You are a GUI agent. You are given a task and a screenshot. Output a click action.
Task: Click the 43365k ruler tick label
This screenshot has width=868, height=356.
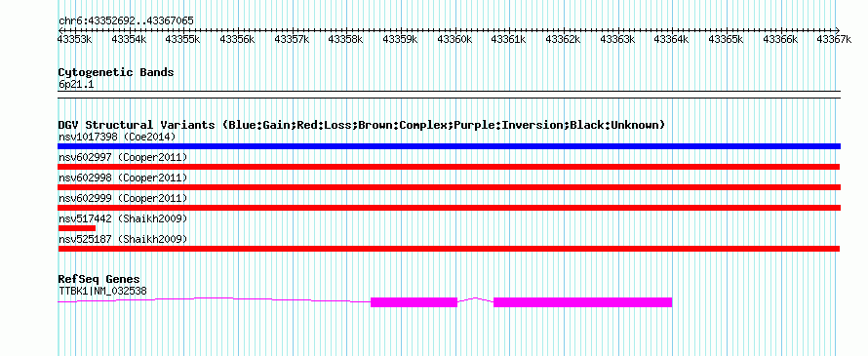726,39
